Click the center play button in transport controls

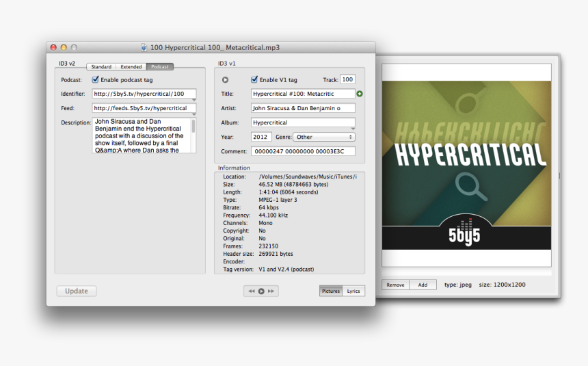tap(261, 291)
